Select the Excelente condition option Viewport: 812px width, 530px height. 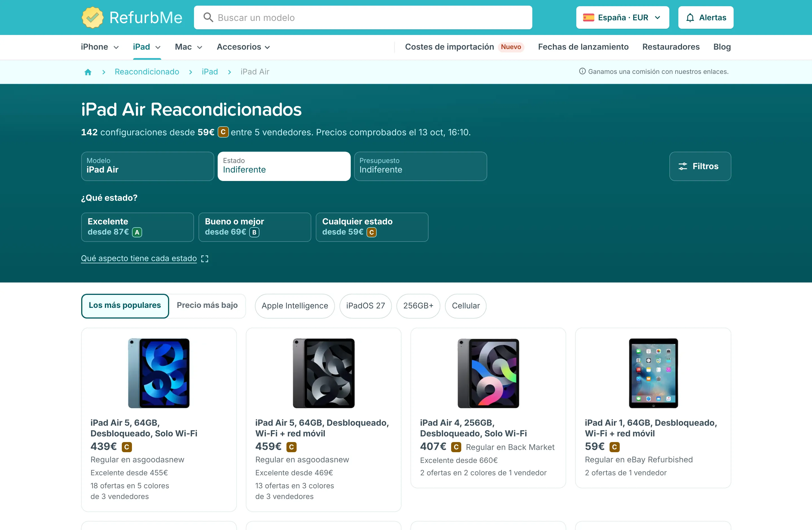[138, 227]
